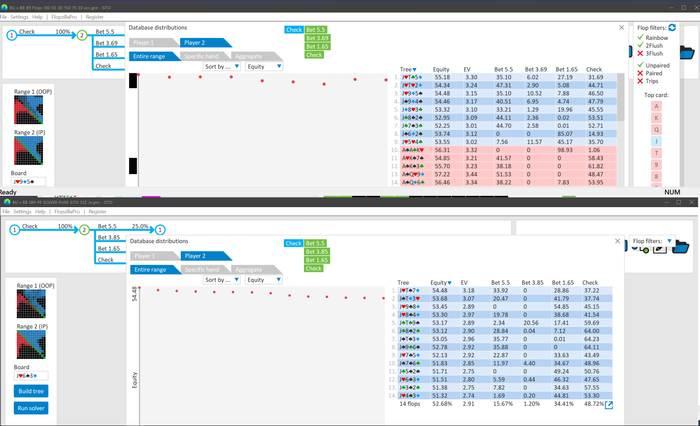Screen dimensions: 700x426
Task: Click the Range 2 (IP) grid in top window
Action: click(x=29, y=150)
